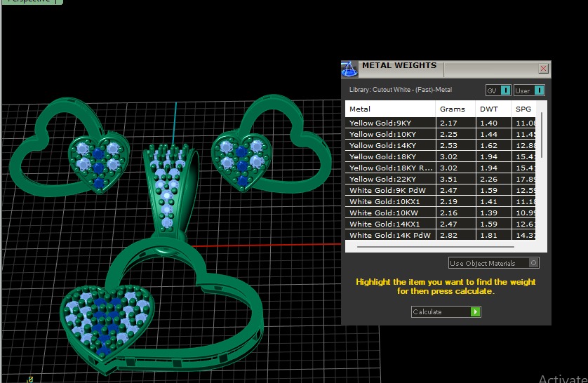Select the White Gold:14KX1 row
Viewport: 588px width, 383px height.
pos(440,224)
